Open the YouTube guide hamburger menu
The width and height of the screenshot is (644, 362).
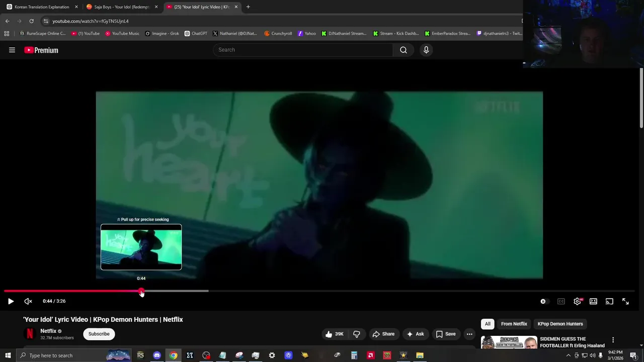tap(12, 50)
